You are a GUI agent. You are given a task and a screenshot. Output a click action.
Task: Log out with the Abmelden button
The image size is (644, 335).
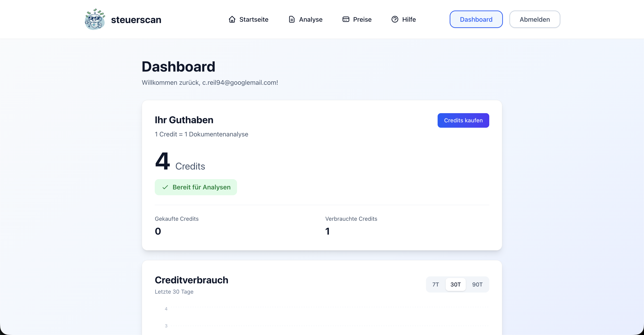534,19
